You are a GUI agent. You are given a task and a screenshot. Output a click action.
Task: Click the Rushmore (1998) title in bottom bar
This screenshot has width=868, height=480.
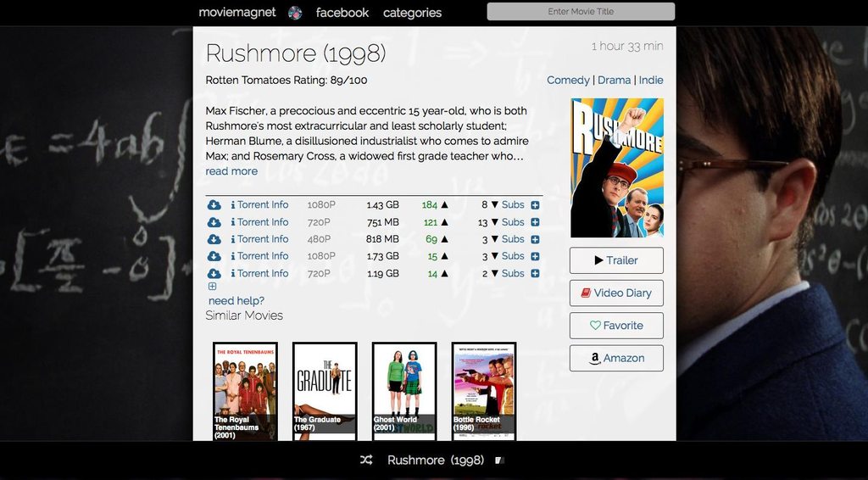(x=436, y=460)
